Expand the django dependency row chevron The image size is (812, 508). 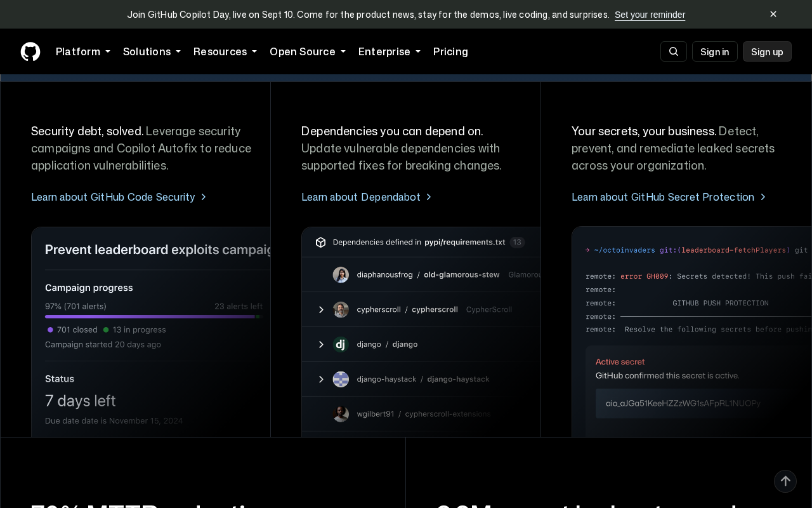(x=321, y=344)
